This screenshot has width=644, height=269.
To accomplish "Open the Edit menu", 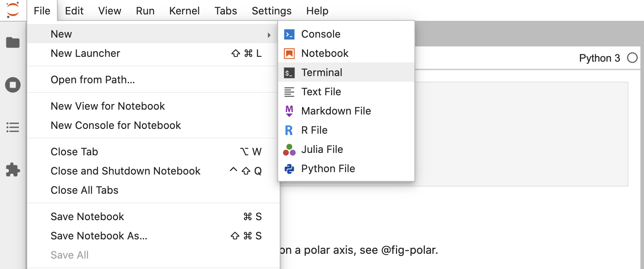I will (74, 11).
